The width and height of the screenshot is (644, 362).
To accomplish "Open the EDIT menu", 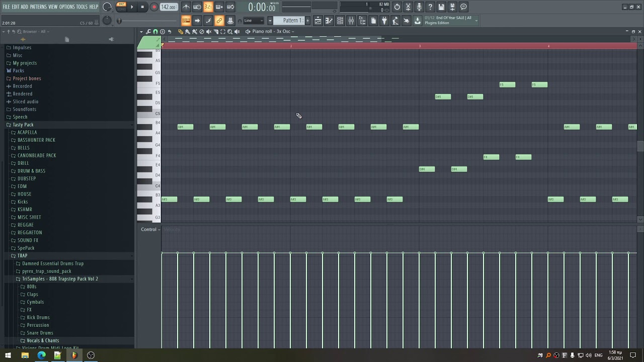I will pyautogui.click(x=16, y=7).
